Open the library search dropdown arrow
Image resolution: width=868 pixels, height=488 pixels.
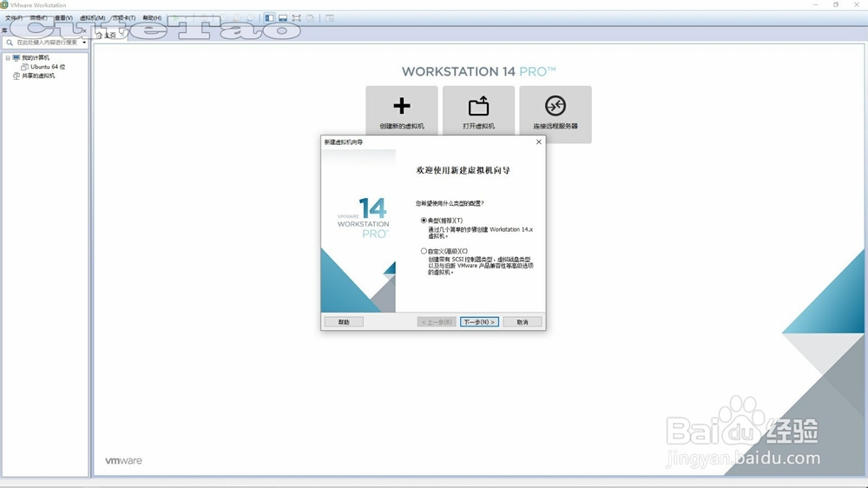click(x=84, y=42)
